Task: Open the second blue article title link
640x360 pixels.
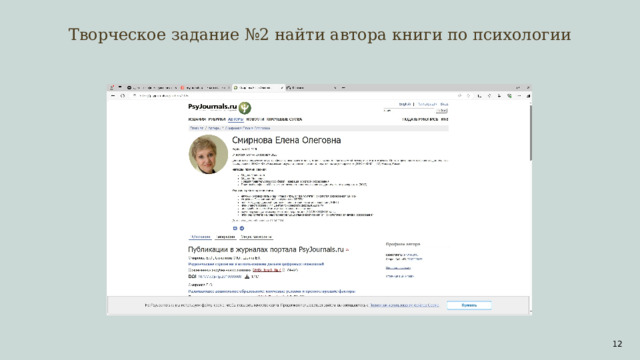Action: pos(272,291)
